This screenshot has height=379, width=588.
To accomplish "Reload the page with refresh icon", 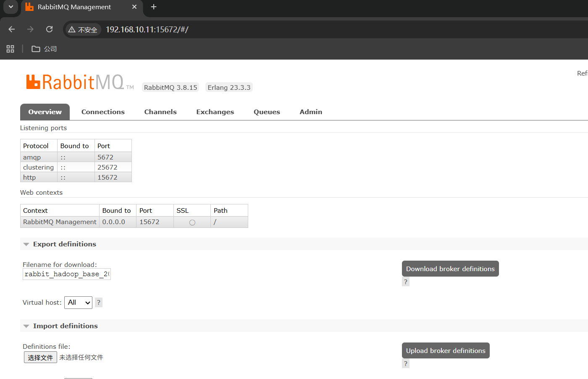I will pyautogui.click(x=49, y=29).
